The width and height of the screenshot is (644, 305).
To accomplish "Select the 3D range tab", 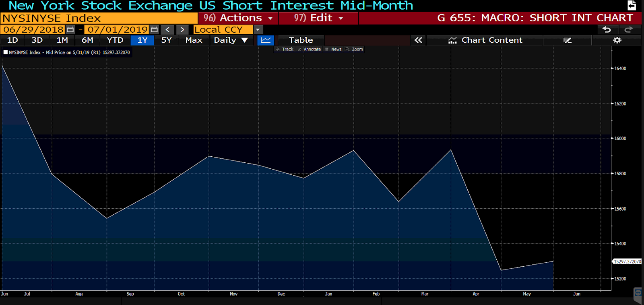I will coord(37,40).
